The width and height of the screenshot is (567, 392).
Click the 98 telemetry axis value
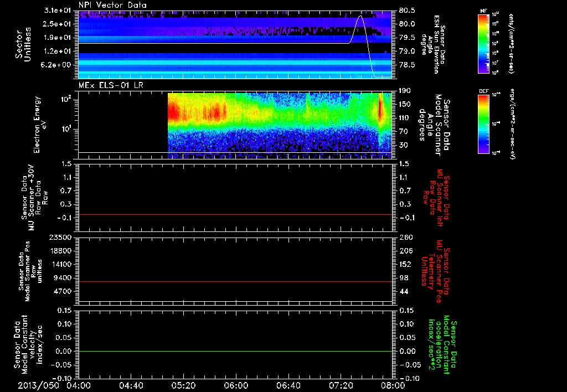(404, 278)
